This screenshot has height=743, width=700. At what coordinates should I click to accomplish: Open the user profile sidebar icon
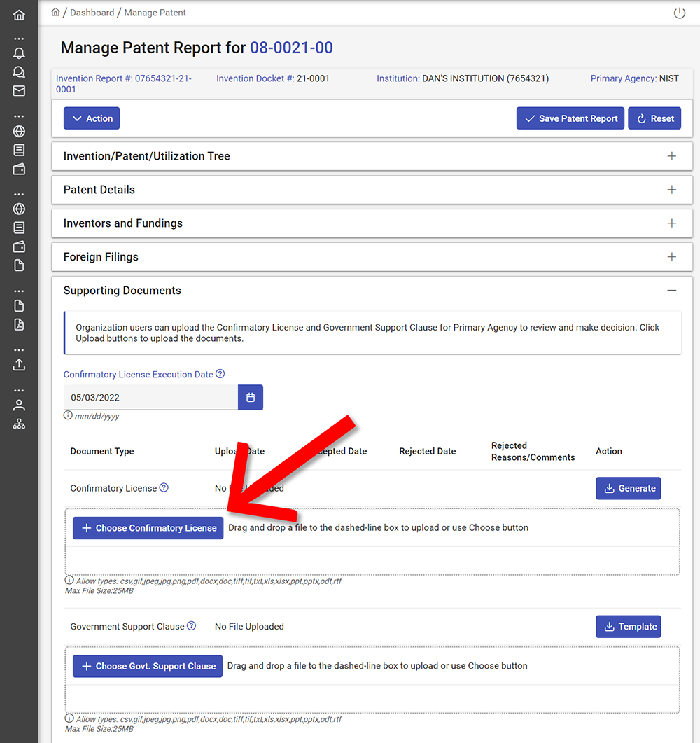click(19, 405)
